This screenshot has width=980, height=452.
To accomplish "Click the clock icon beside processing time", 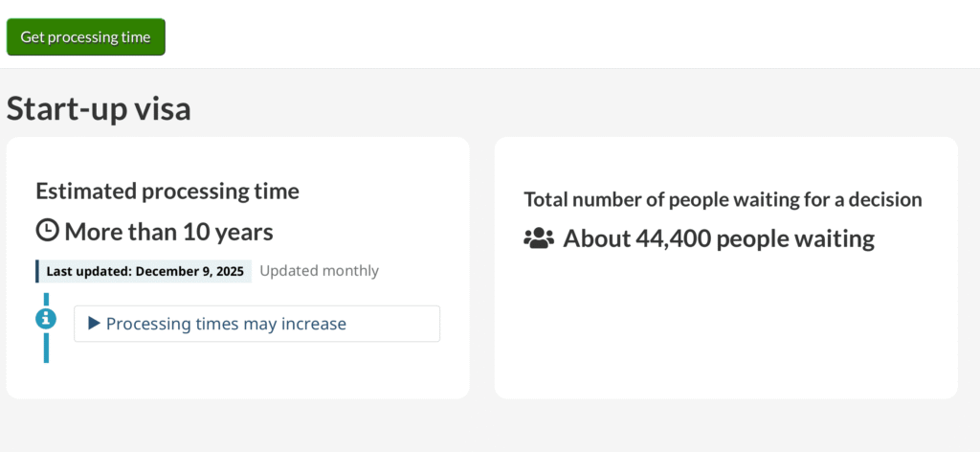I will click(47, 231).
